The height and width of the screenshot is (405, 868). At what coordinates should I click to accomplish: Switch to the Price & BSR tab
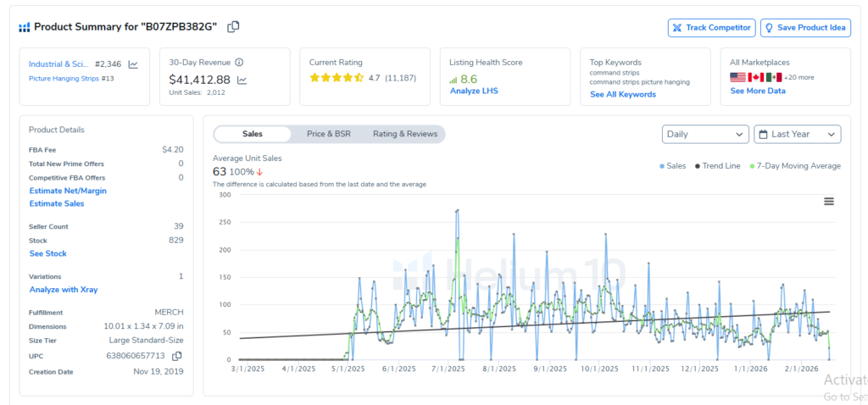click(x=328, y=134)
